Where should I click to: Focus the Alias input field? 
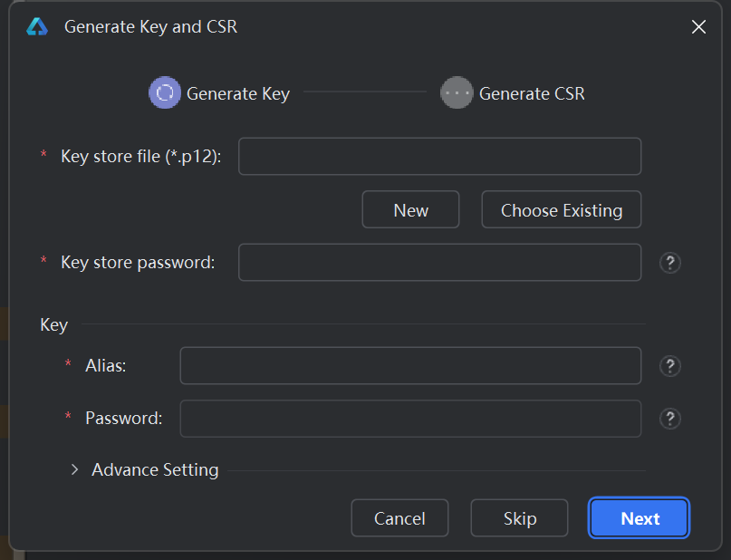tap(410, 365)
